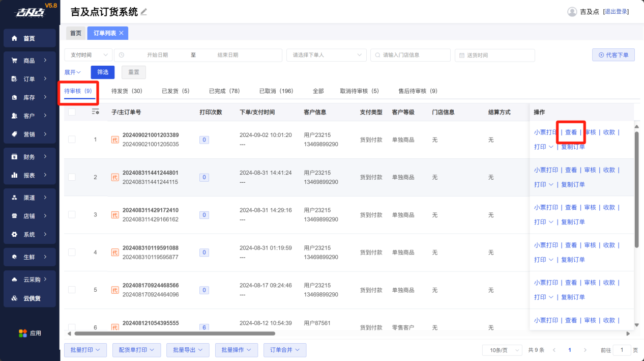Click the user avatar icon at top right
Image resolution: width=644 pixels, height=361 pixels.
point(572,12)
